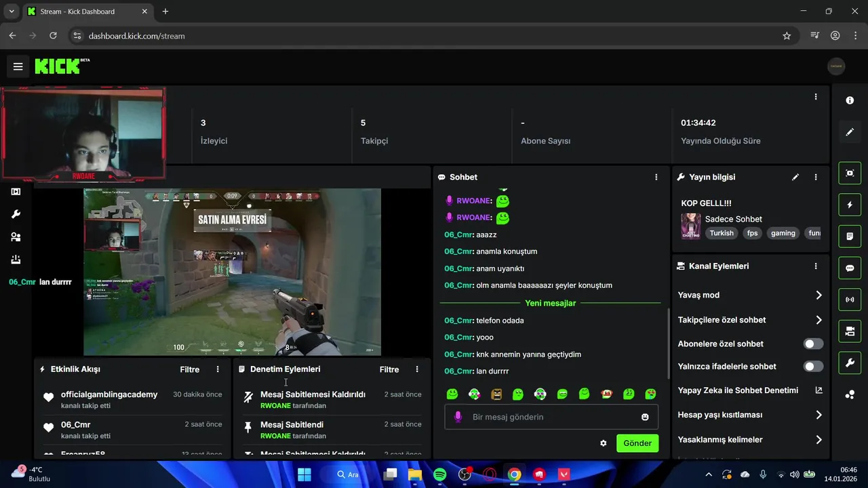Click the broadcast signal icon in right sidebar
The image size is (868, 488).
pos(850,300)
